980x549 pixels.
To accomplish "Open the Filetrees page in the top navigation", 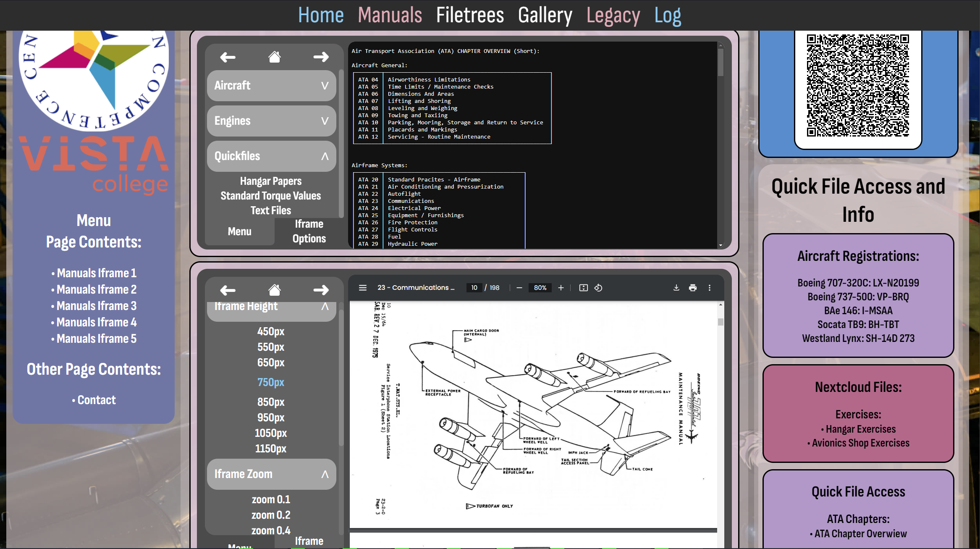I will pyautogui.click(x=470, y=16).
